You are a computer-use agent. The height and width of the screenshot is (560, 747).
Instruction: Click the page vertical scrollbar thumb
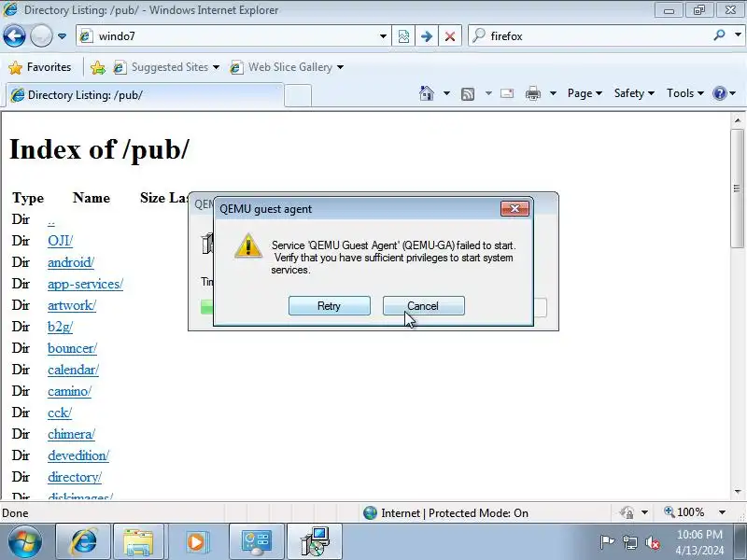(738, 189)
